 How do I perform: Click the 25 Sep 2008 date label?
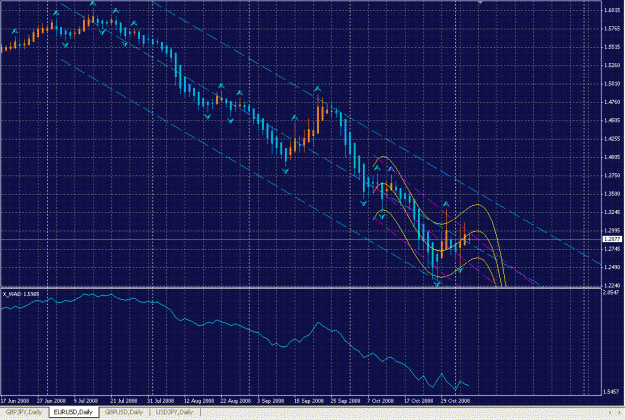[x=345, y=401]
